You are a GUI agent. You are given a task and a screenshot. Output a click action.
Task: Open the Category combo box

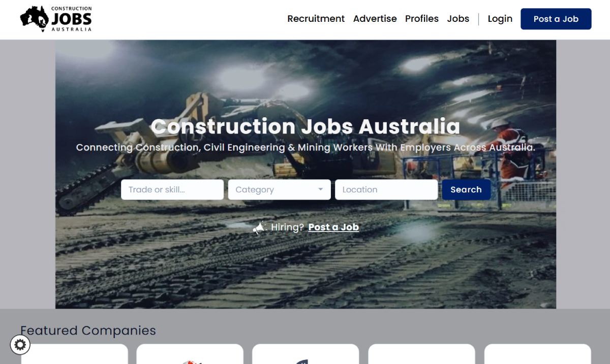click(280, 189)
